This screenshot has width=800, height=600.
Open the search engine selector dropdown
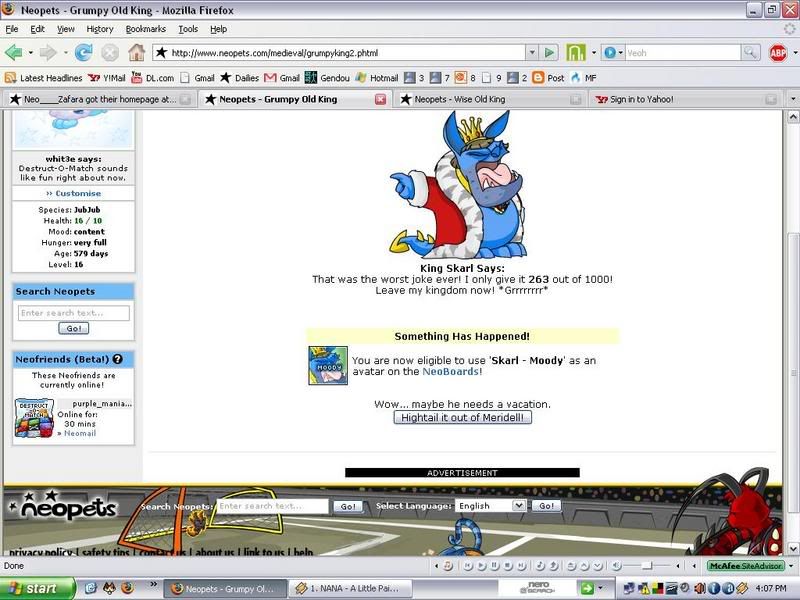click(621, 53)
